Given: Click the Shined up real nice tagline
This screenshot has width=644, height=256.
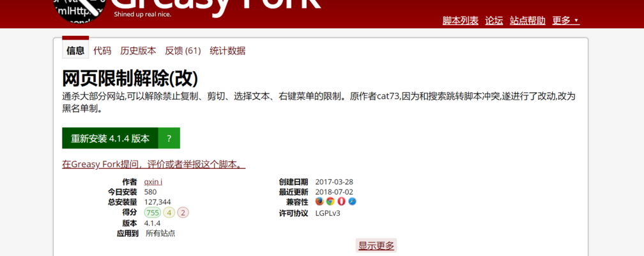Looking at the screenshot, I should [142, 15].
